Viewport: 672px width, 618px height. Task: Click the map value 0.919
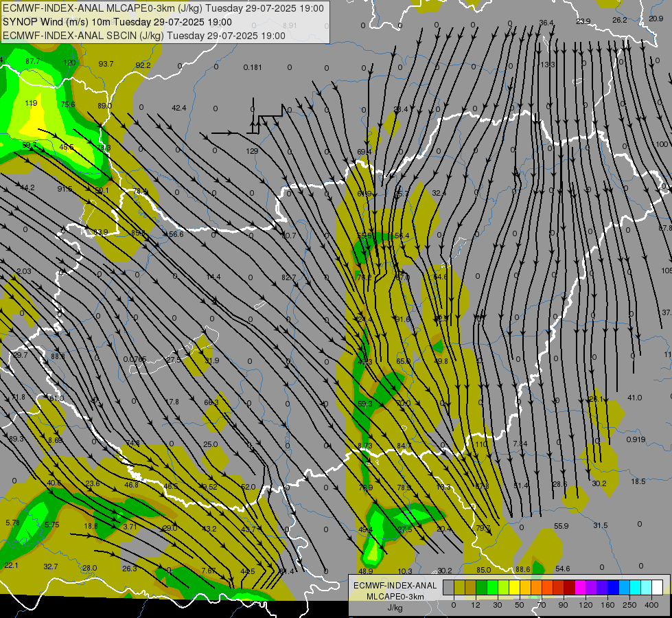click(636, 439)
